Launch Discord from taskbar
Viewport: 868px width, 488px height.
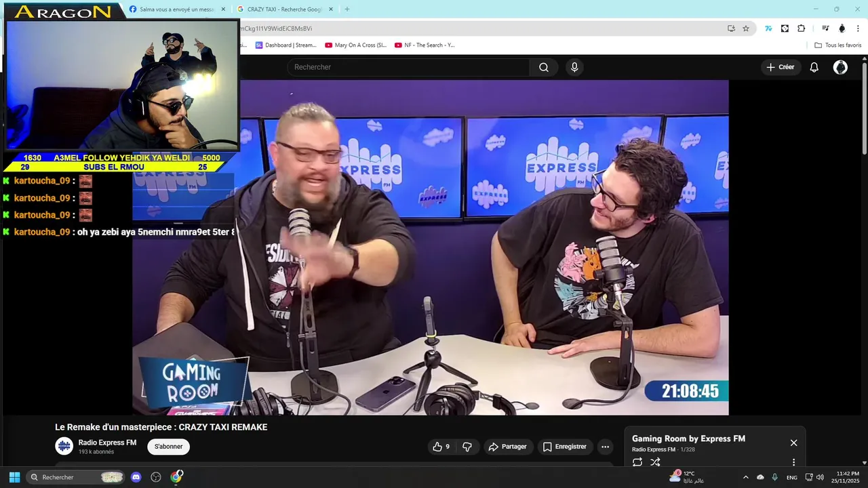(x=136, y=477)
